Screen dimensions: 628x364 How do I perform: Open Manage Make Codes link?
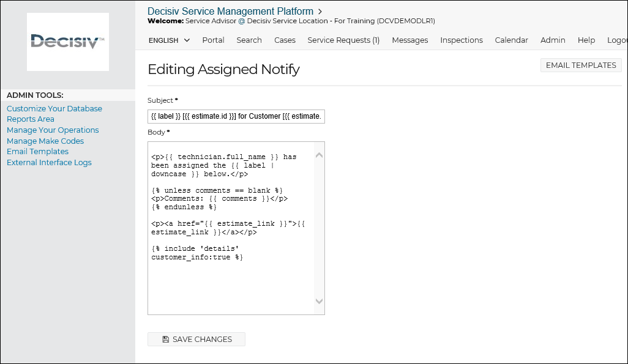pos(45,141)
